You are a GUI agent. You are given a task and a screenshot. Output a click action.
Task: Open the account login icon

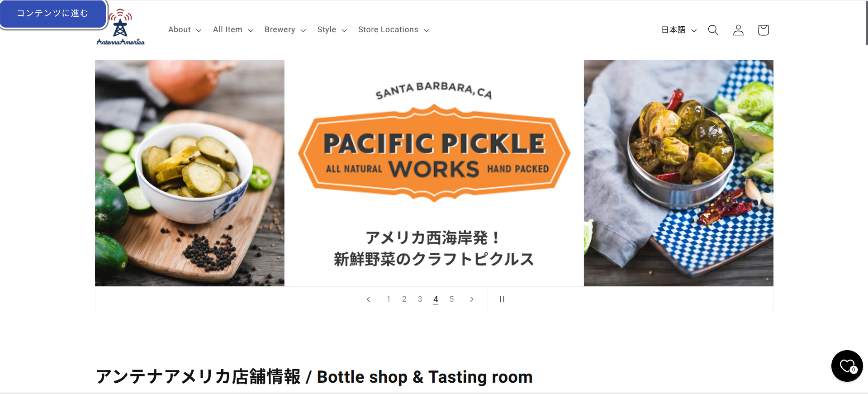(738, 30)
